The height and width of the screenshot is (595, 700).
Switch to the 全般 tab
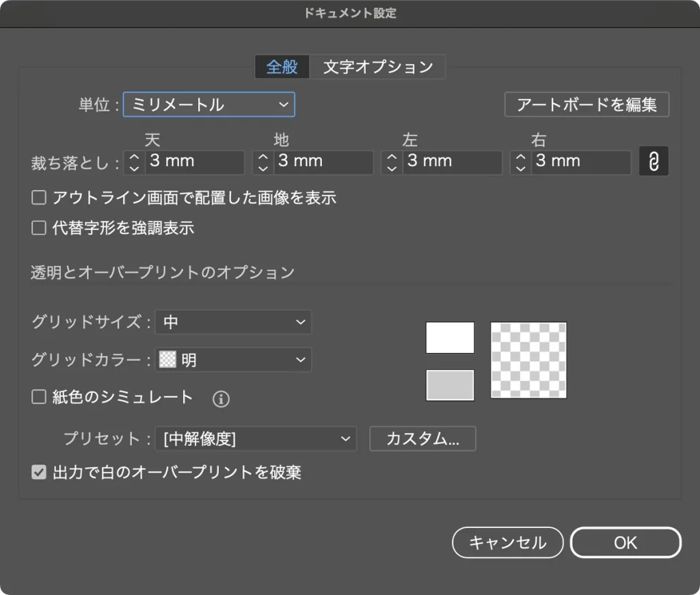[x=282, y=67]
